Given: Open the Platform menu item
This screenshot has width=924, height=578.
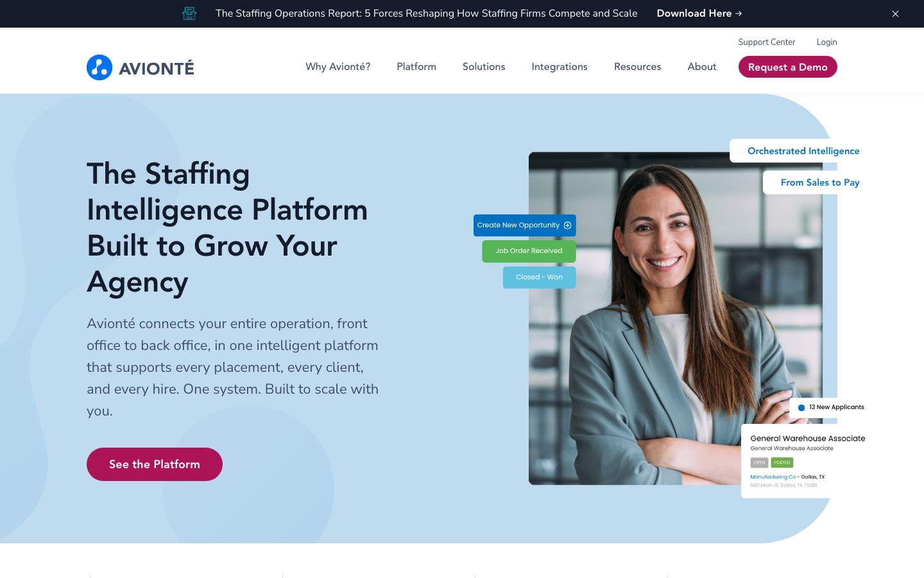Looking at the screenshot, I should (416, 67).
